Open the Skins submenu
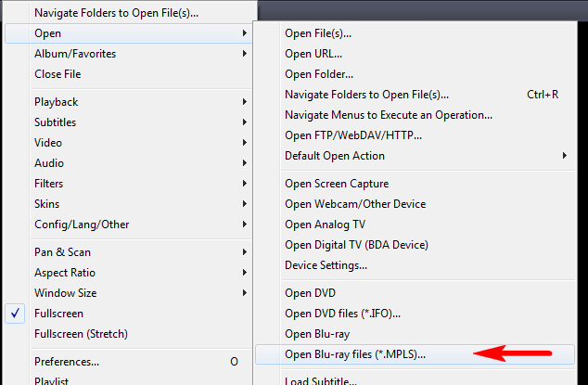588x385 pixels. point(128,204)
